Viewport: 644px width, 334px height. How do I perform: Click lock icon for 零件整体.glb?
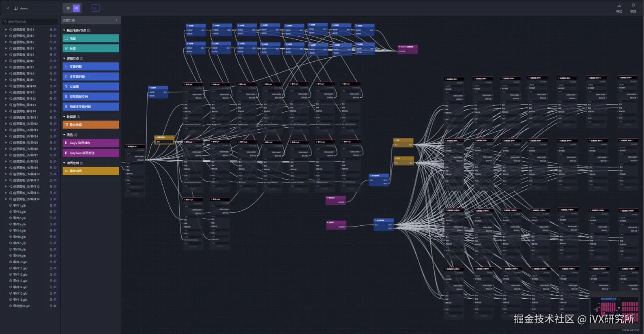[51, 306]
